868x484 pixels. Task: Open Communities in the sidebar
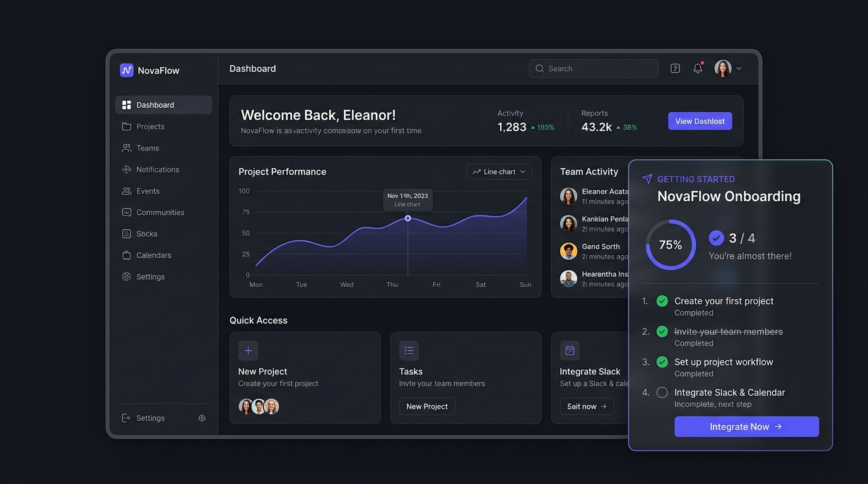coord(163,212)
